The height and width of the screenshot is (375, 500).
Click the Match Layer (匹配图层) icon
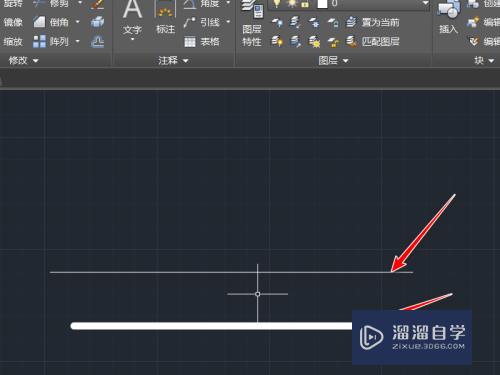click(351, 41)
